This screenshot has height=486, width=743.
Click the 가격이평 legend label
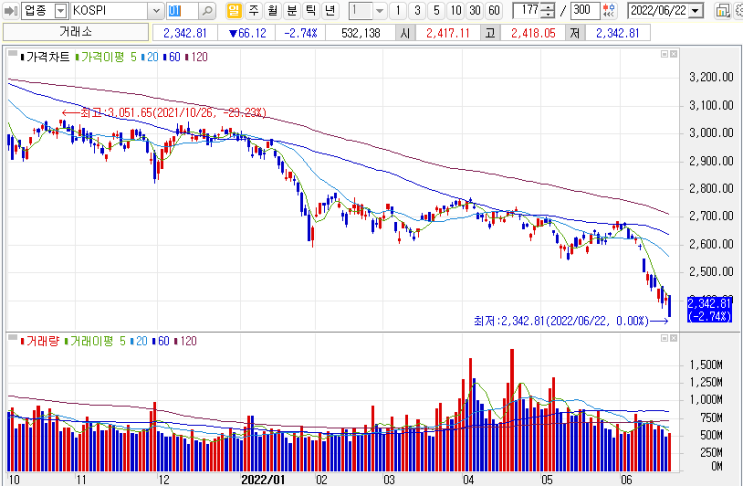pos(102,57)
